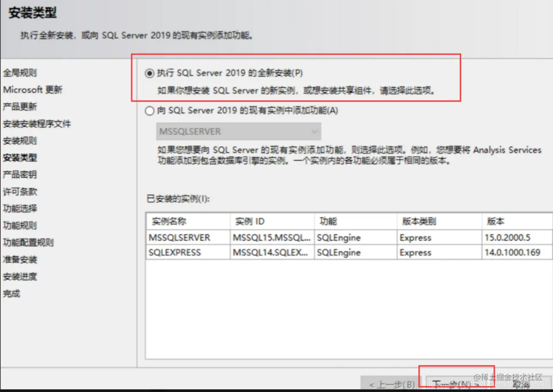Click the 安装进度 step in the sidebar
The height and width of the screenshot is (392, 553).
click(20, 276)
